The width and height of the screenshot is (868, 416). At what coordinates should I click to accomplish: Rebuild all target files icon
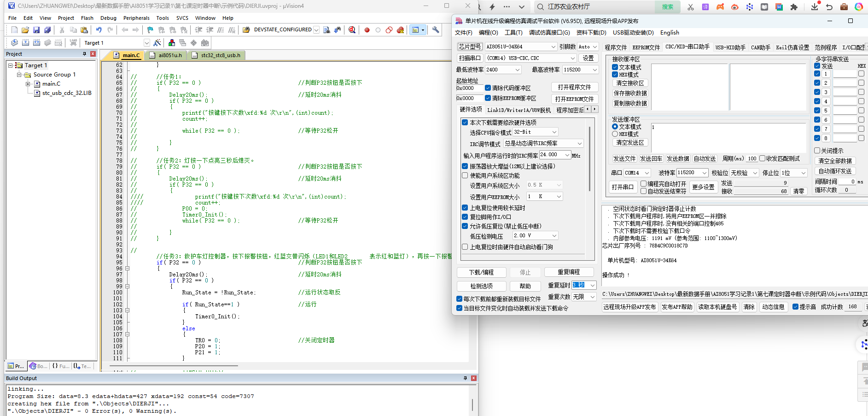point(36,43)
